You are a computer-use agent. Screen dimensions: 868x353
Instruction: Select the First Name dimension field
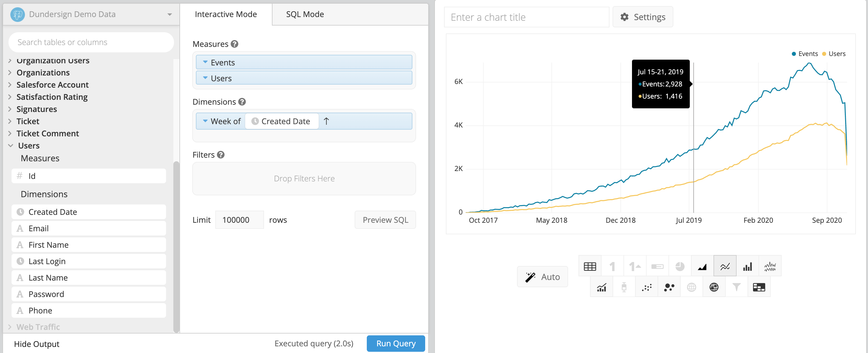(89, 244)
